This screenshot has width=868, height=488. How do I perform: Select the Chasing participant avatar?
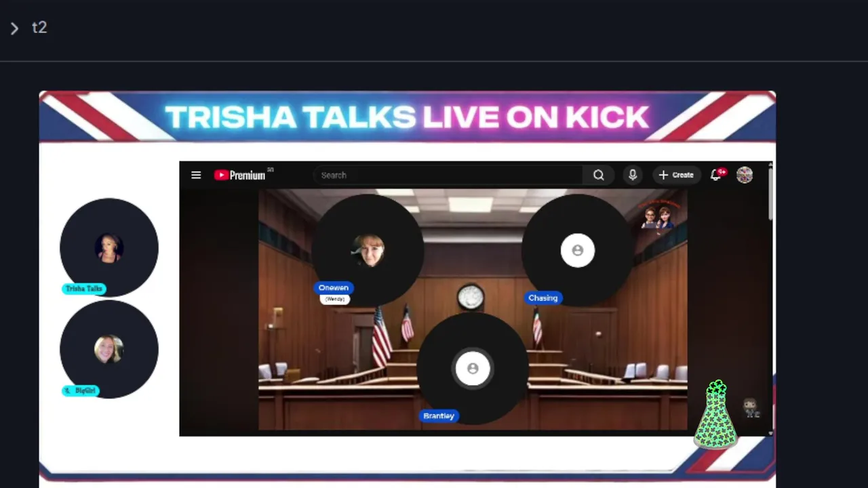click(577, 250)
